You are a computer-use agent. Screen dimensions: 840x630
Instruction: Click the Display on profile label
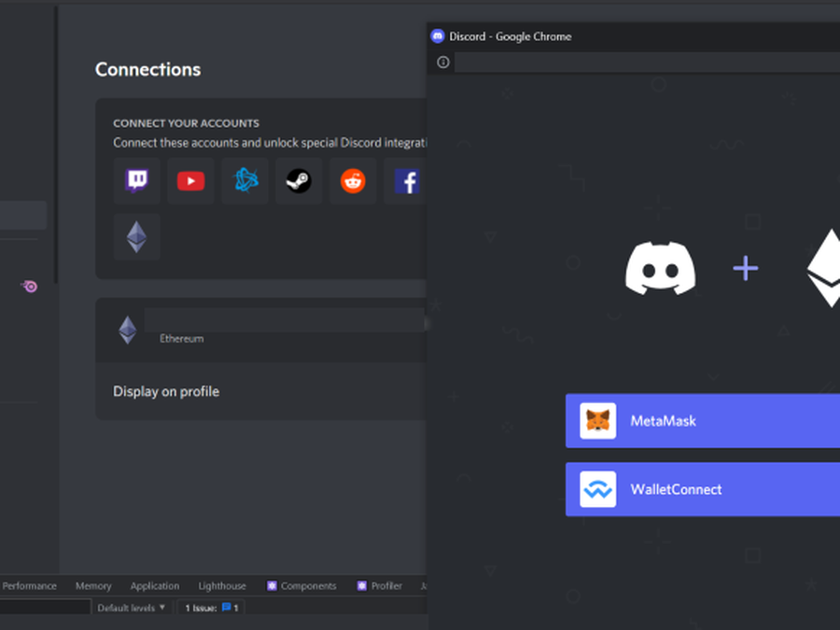(166, 392)
